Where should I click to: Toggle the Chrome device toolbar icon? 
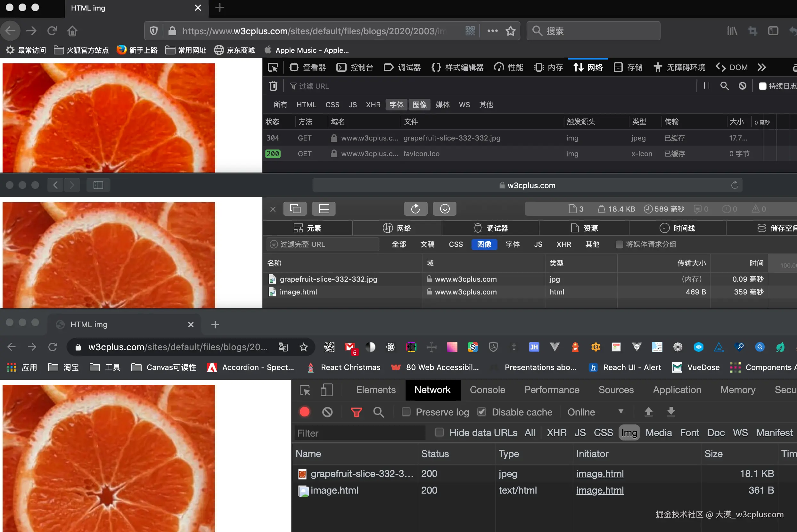pos(326,390)
